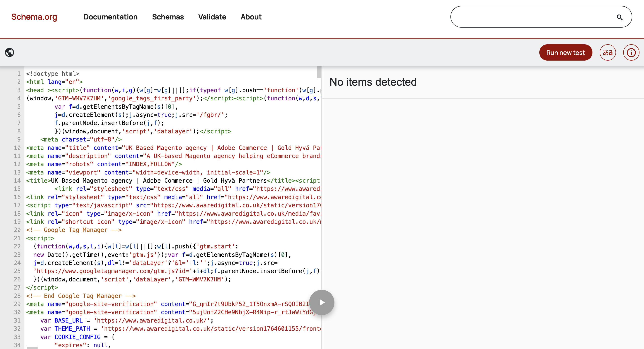Click the meta viewport line

pyautogui.click(x=148, y=172)
